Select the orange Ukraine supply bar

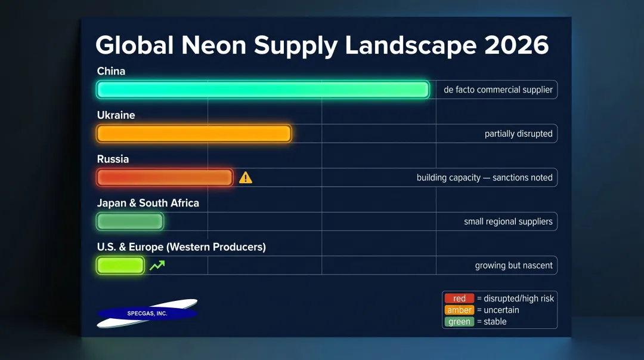point(193,133)
